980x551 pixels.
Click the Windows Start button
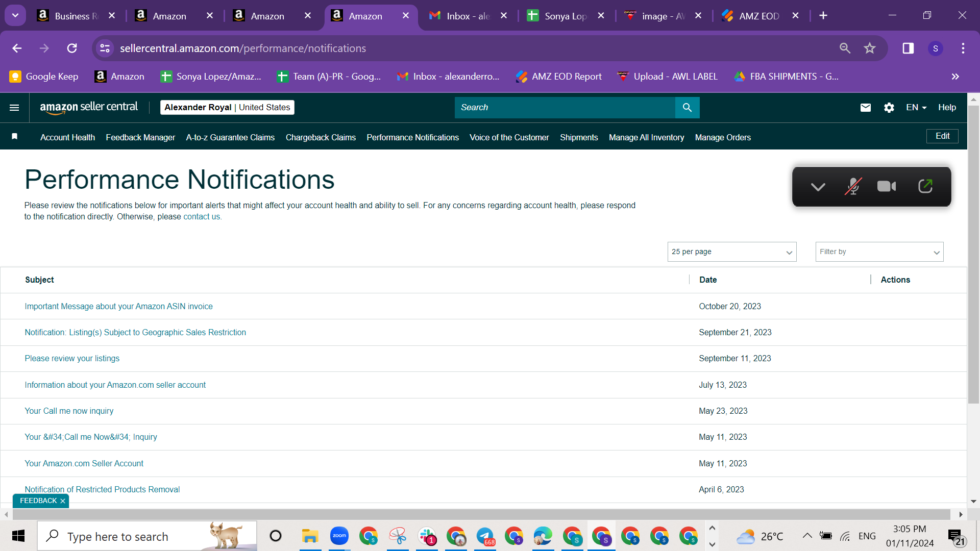18,536
